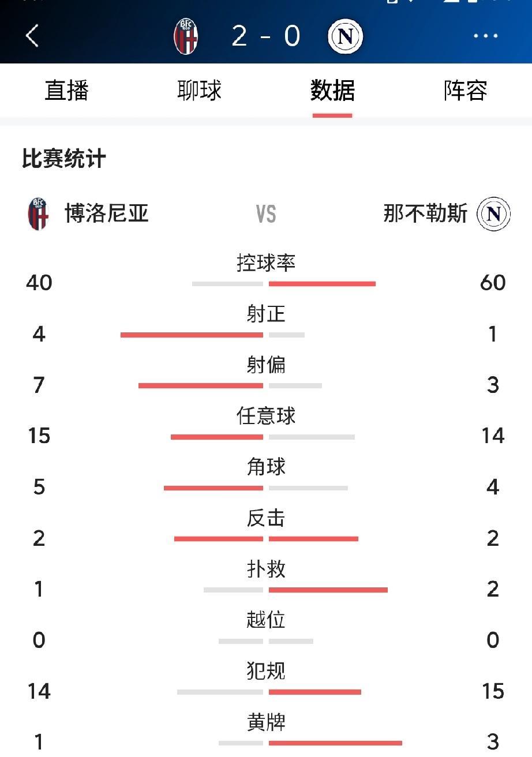Image resolution: width=532 pixels, height=757 pixels.
Task: Tap the back arrow icon
Action: (x=32, y=36)
